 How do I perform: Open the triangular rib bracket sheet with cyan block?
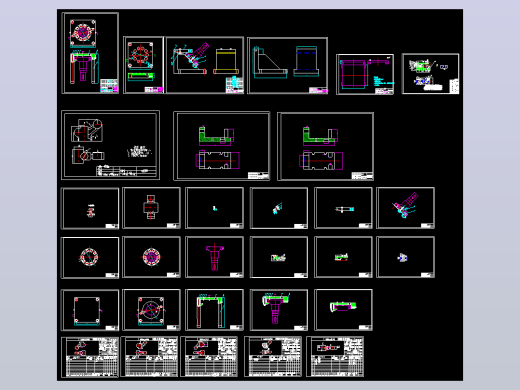288,66
